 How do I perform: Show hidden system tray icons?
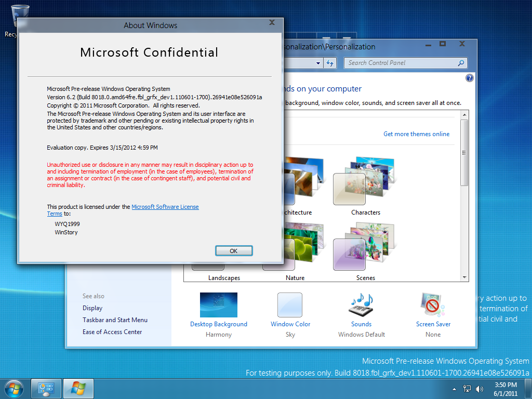pyautogui.click(x=455, y=389)
